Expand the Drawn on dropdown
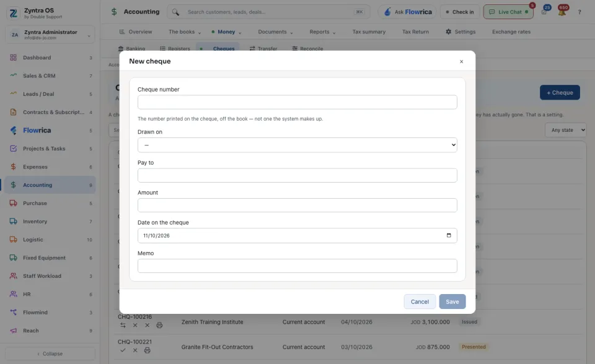The width and height of the screenshot is (595, 364). pyautogui.click(x=297, y=145)
